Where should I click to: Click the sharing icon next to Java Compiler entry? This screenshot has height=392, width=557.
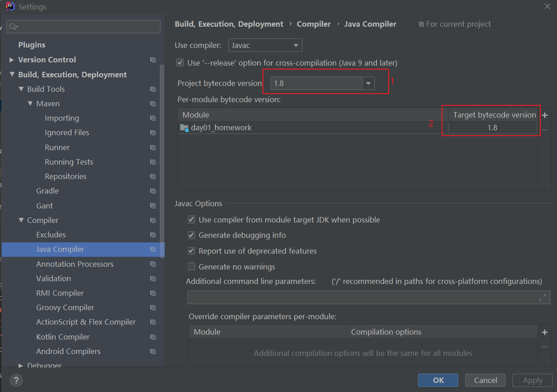click(x=153, y=249)
